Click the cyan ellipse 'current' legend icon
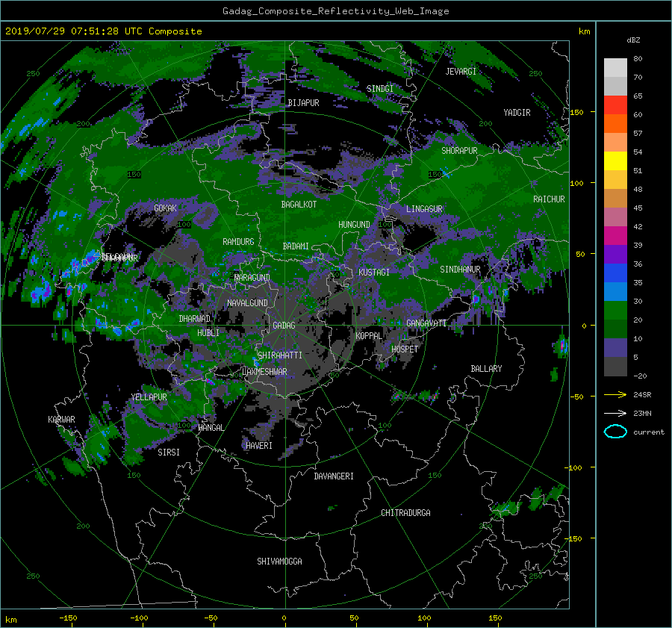 pyautogui.click(x=615, y=432)
